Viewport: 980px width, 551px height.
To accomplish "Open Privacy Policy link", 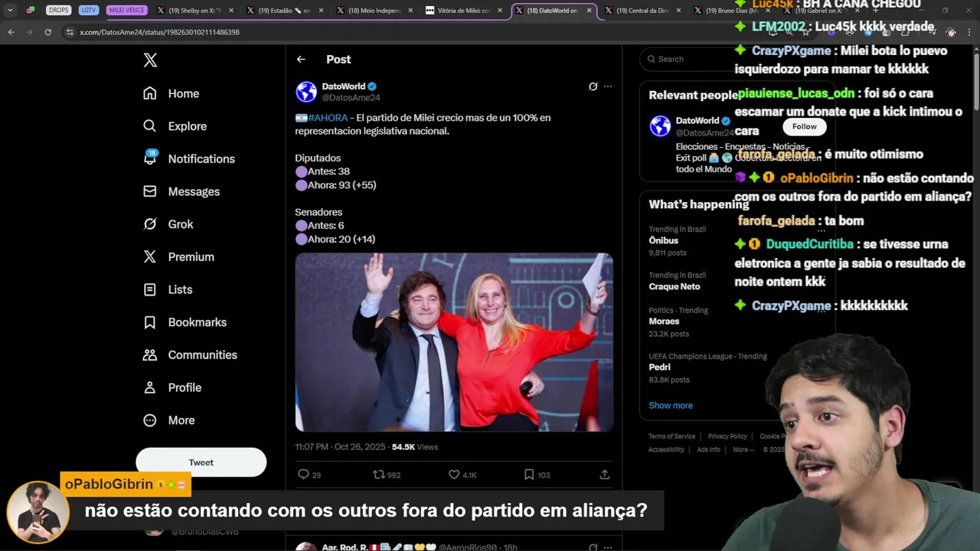I will [x=727, y=436].
